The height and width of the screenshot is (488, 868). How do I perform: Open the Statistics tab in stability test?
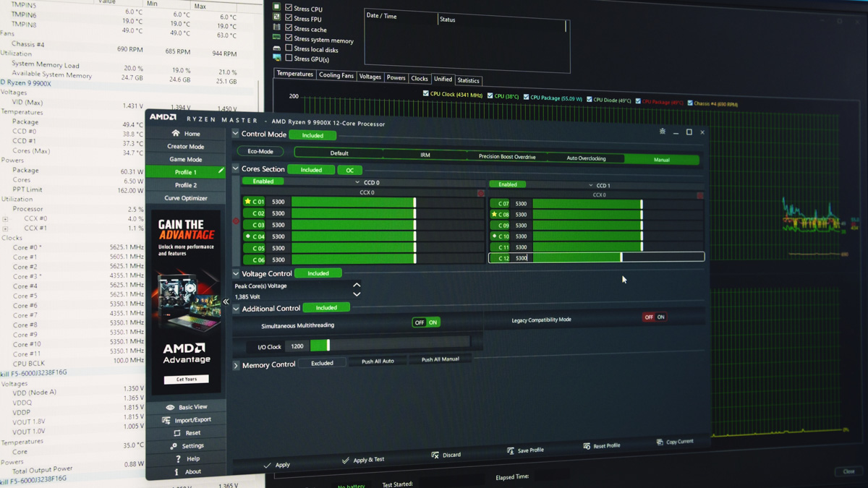click(x=468, y=80)
